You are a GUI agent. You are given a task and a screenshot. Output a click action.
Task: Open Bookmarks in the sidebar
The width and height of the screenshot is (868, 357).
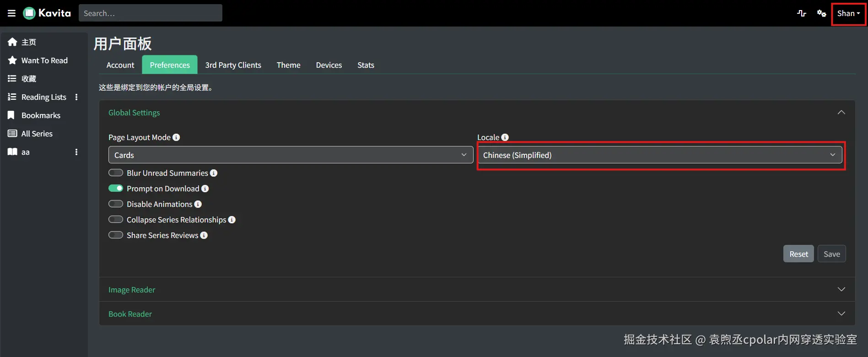[41, 115]
